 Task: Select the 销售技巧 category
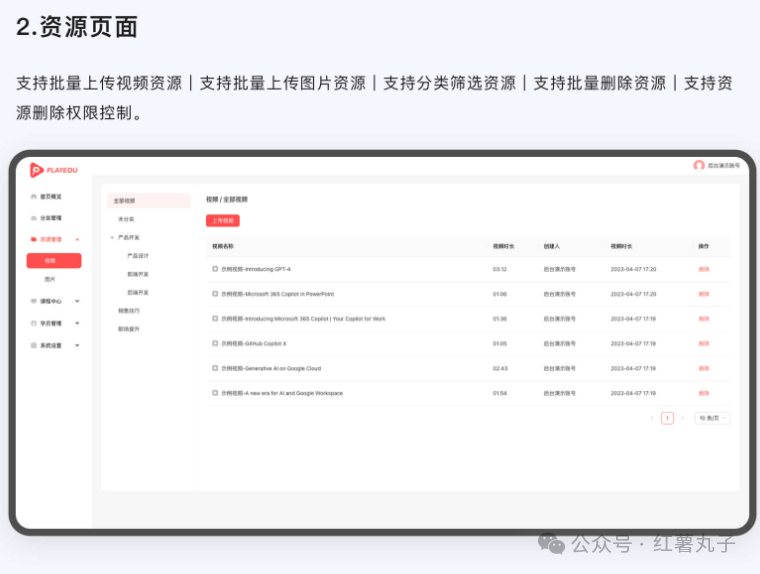pyautogui.click(x=129, y=310)
